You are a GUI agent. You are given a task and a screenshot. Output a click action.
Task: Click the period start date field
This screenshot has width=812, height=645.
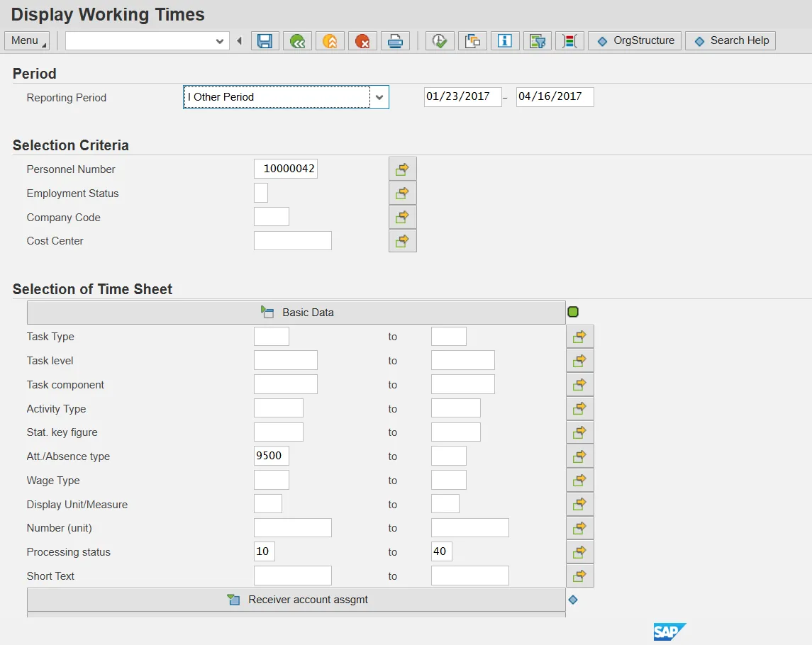463,97
